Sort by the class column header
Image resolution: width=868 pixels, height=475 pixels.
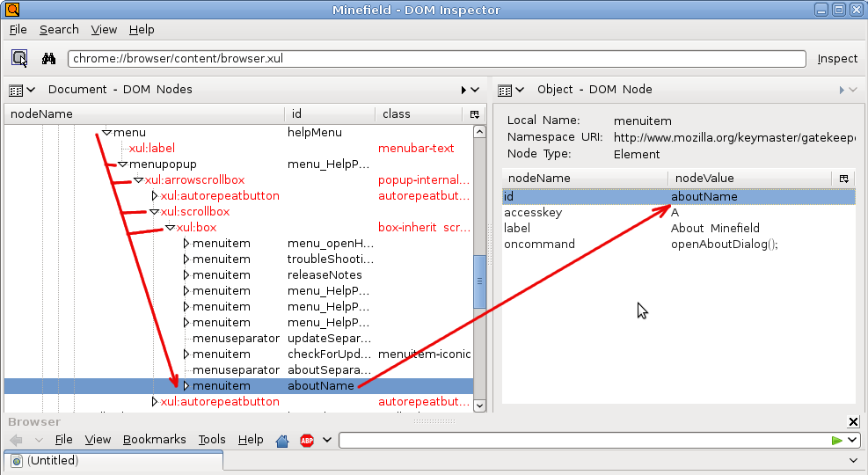(419, 114)
